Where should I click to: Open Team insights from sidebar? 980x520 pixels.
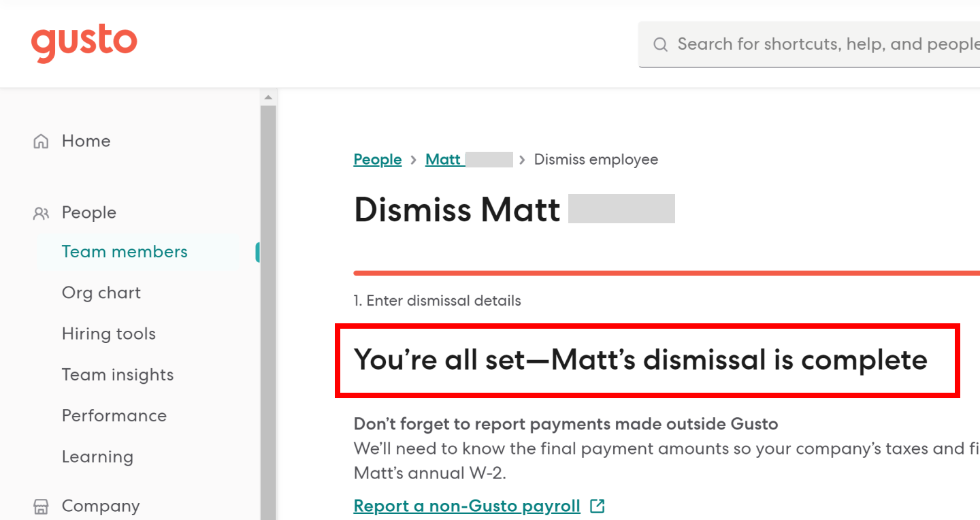pos(118,374)
